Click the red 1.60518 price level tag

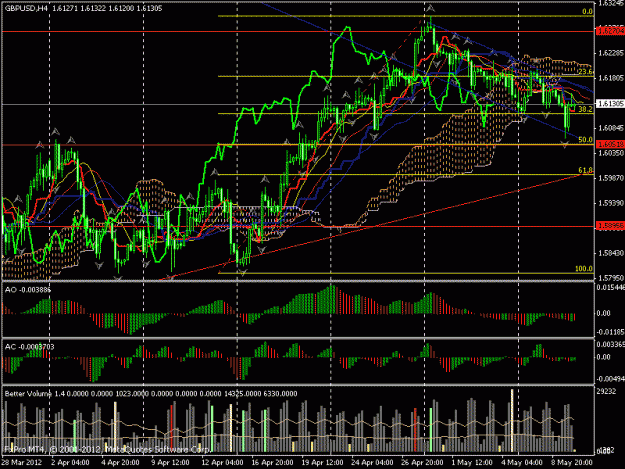[x=610, y=144]
